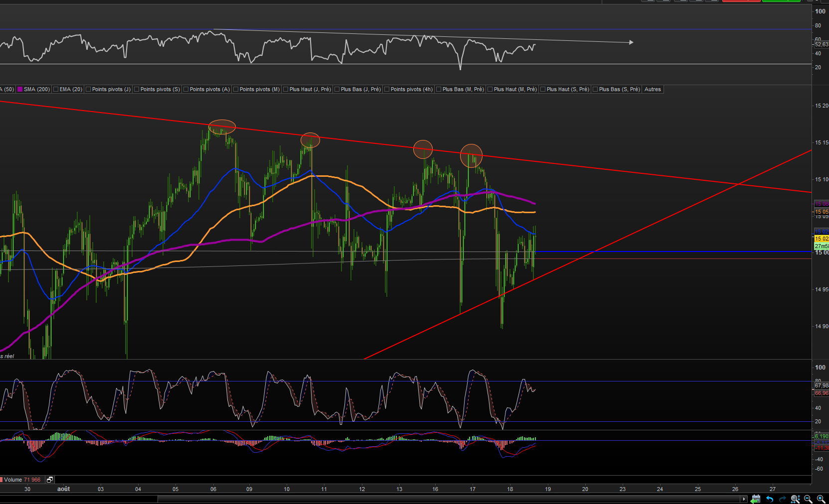829x504 pixels.
Task: Click the red Volume color swatch
Action: (1, 480)
